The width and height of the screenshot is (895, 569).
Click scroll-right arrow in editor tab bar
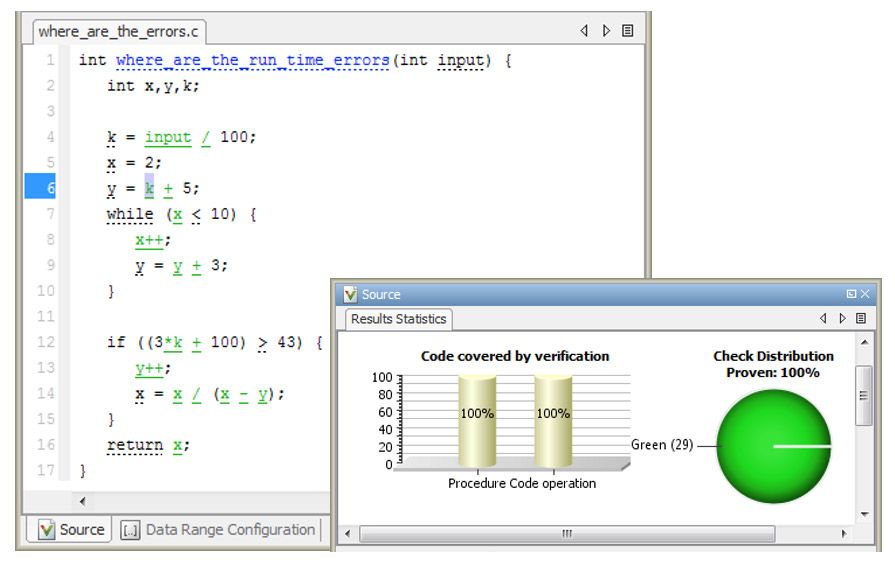[x=606, y=31]
